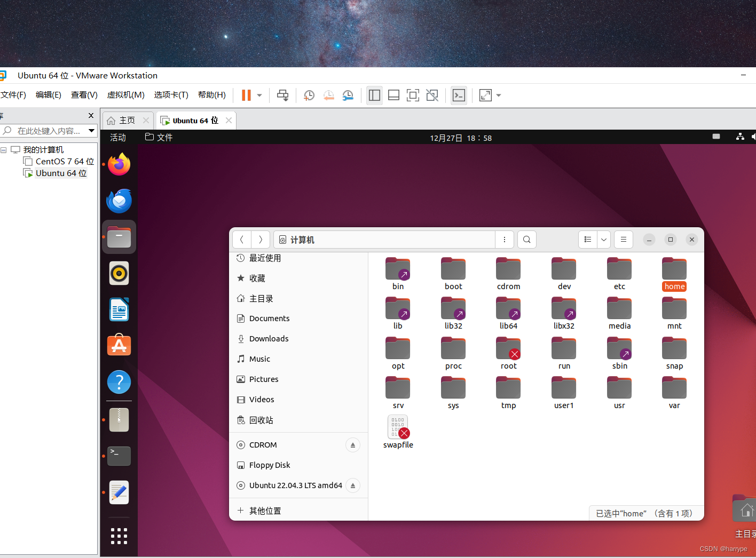
Task: Click the Unity mode icon in VMware toolbar
Action: (432, 95)
